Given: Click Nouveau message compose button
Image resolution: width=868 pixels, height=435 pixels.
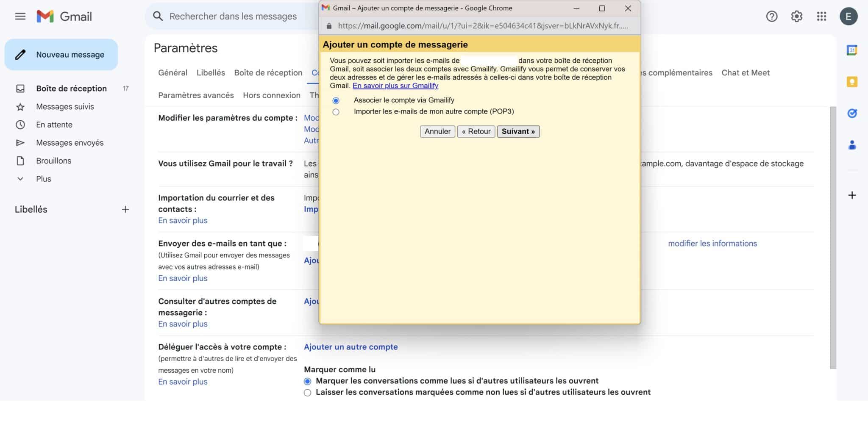Looking at the screenshot, I should tap(61, 55).
